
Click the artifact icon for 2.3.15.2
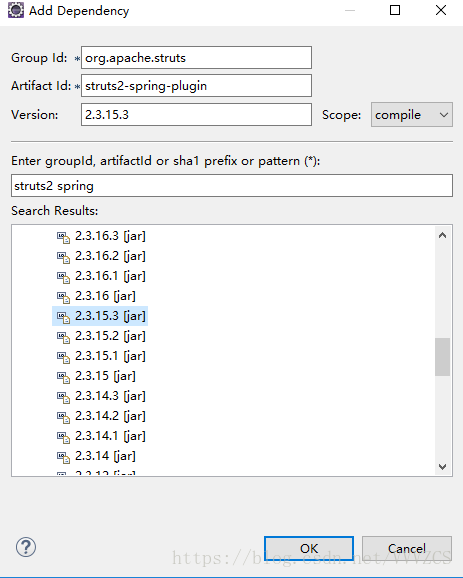(x=63, y=337)
